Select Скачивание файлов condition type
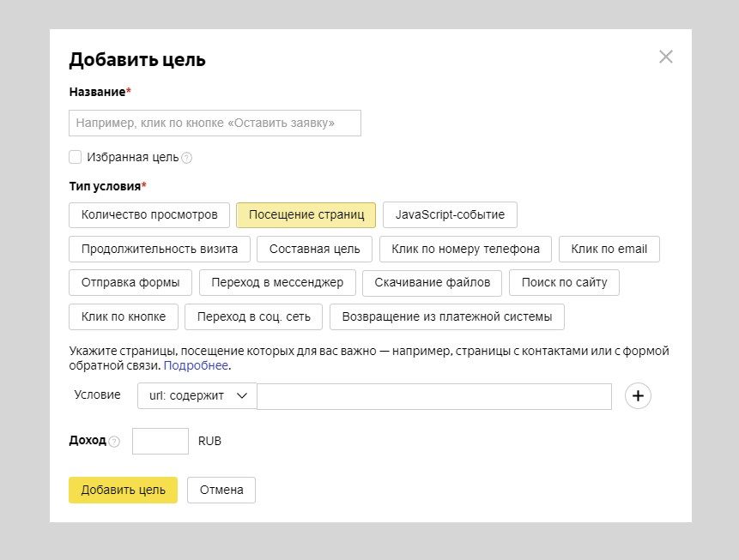The image size is (739, 560). tap(432, 282)
